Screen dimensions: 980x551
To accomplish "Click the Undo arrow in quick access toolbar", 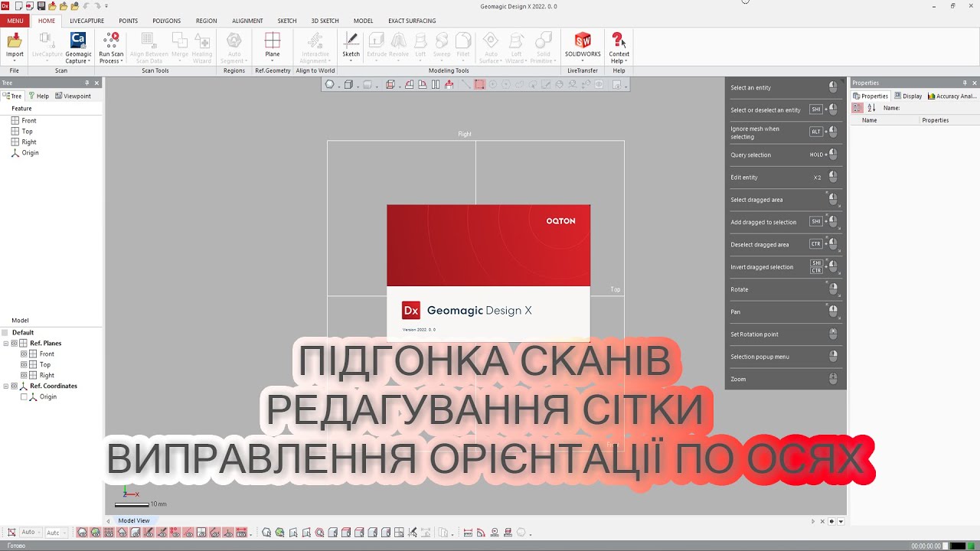I will (86, 6).
